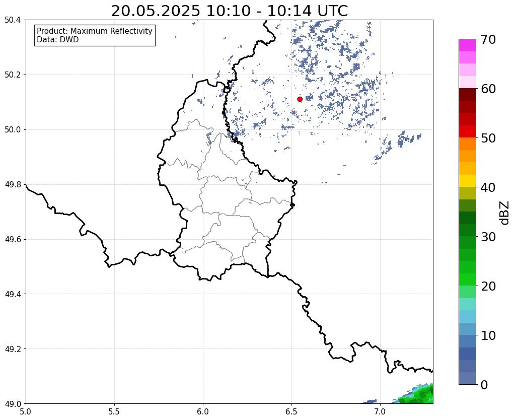This screenshot has height=420, width=515.
Task: Click the latitude axis label 50.2
Action: (13, 75)
